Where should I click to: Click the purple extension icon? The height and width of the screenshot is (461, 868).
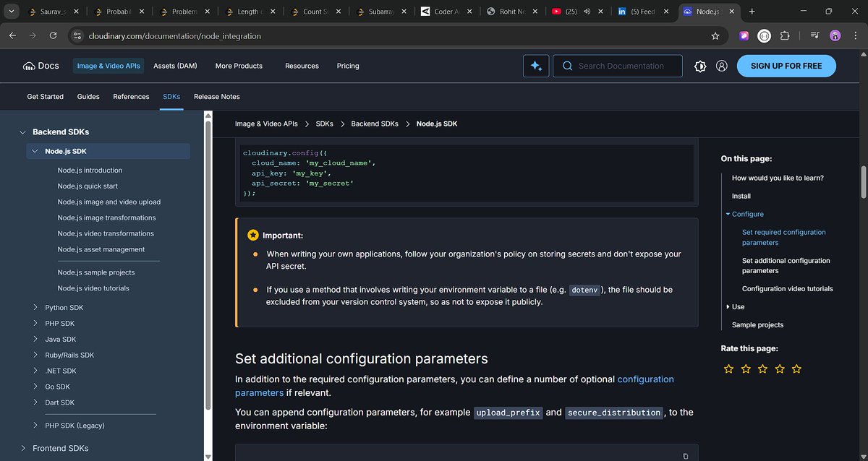[744, 35]
